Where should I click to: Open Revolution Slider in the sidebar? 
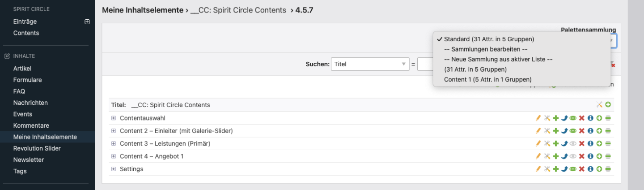click(x=37, y=148)
